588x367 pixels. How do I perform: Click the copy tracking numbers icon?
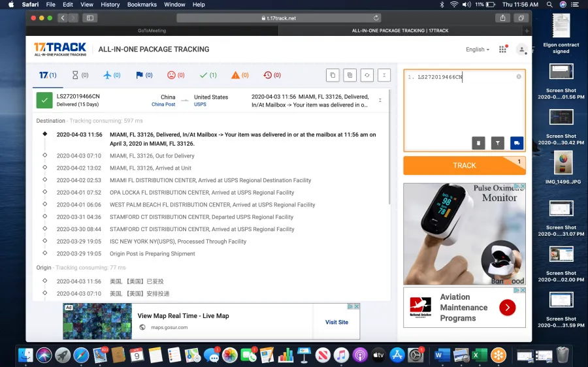(333, 75)
